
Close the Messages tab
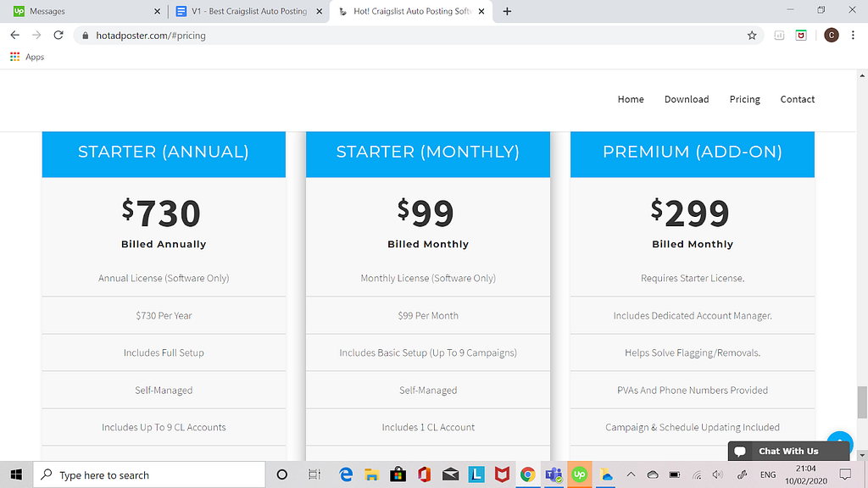coord(157,11)
